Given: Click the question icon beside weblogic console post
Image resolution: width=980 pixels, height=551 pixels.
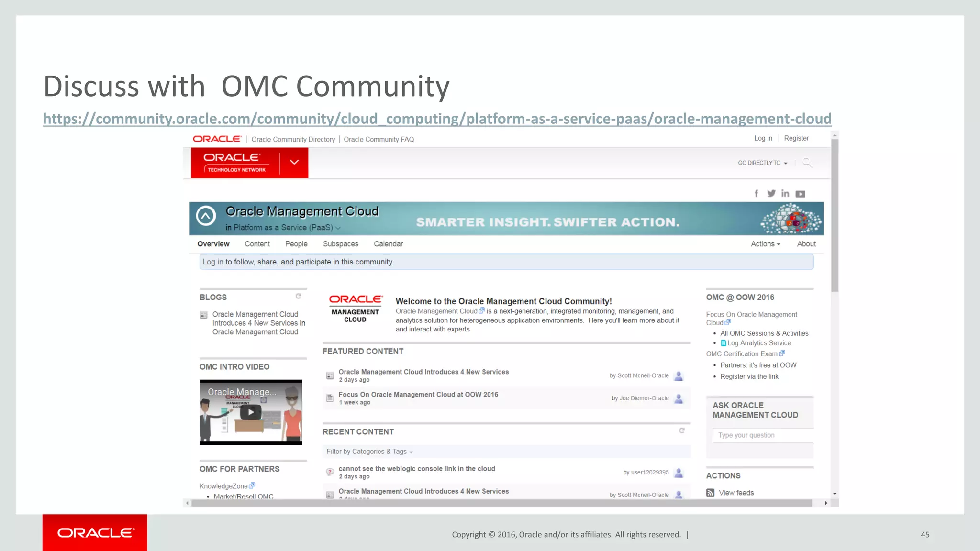Looking at the screenshot, I should (x=330, y=472).
